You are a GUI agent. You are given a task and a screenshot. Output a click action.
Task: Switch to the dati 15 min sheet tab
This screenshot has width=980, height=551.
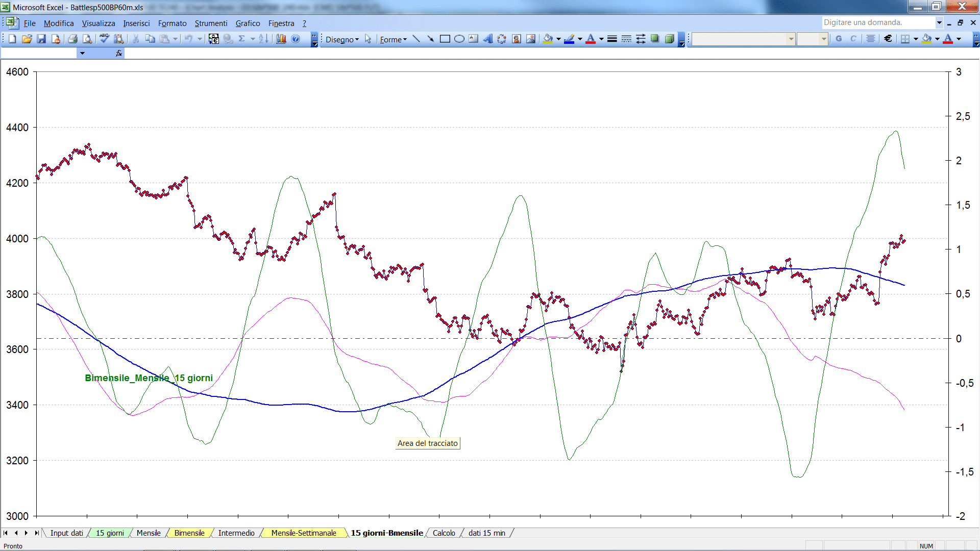[x=487, y=533]
